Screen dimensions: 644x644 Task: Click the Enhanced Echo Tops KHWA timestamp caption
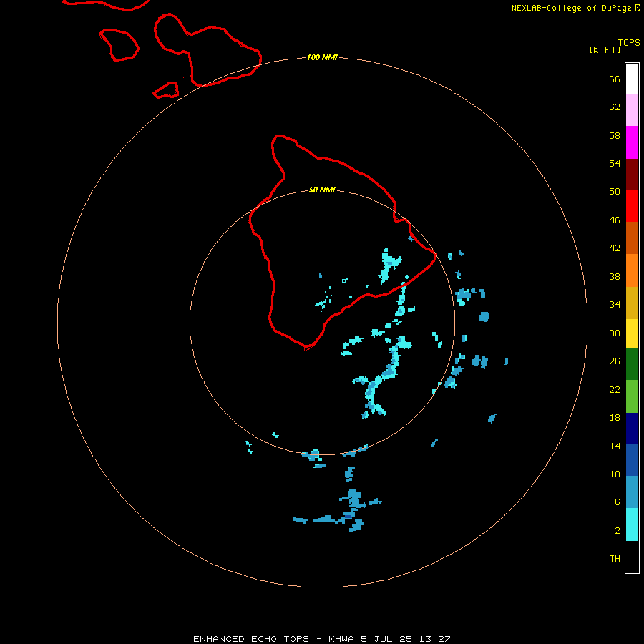pyautogui.click(x=321, y=639)
